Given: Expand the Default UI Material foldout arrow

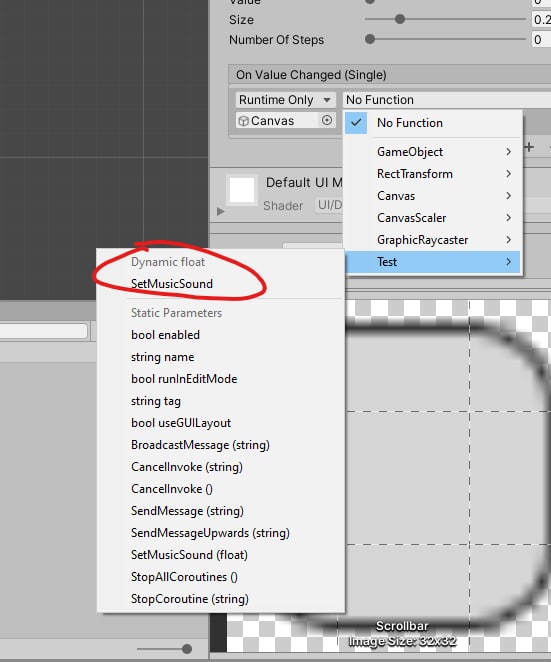Looking at the screenshot, I should [220, 211].
